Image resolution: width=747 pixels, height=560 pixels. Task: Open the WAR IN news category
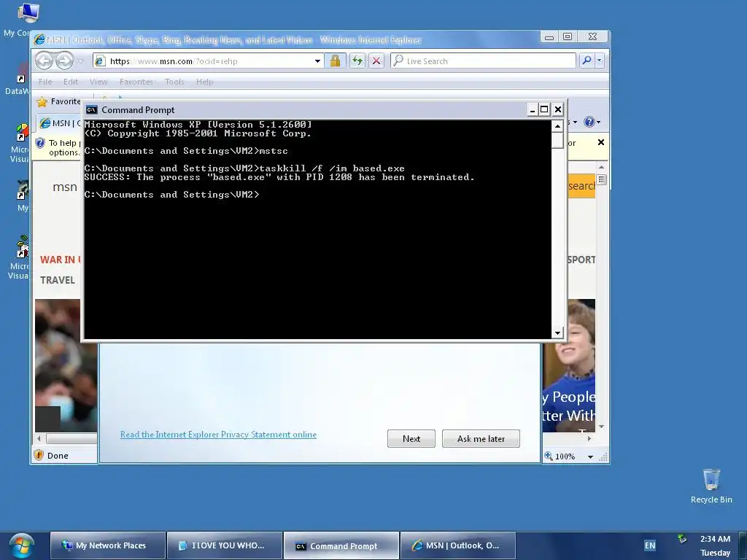(x=61, y=260)
